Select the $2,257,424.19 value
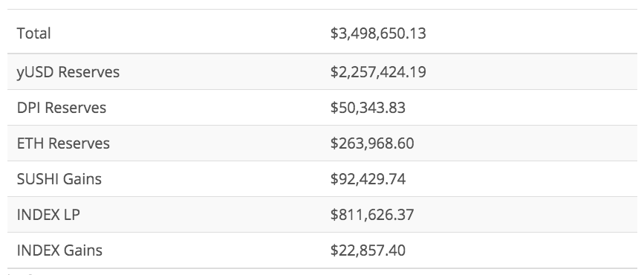644x275 pixels. tap(378, 72)
